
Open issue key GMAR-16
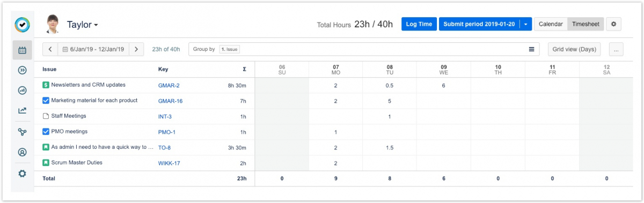(170, 101)
